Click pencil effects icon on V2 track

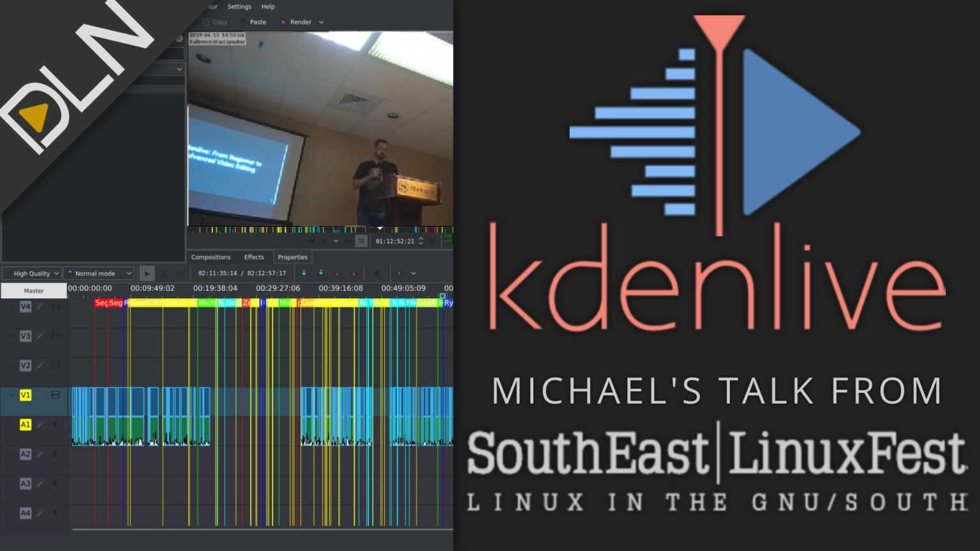click(40, 365)
